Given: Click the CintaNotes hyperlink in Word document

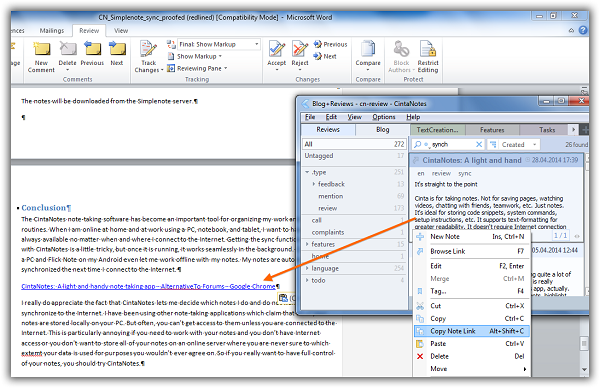Looking at the screenshot, I should tap(148, 286).
